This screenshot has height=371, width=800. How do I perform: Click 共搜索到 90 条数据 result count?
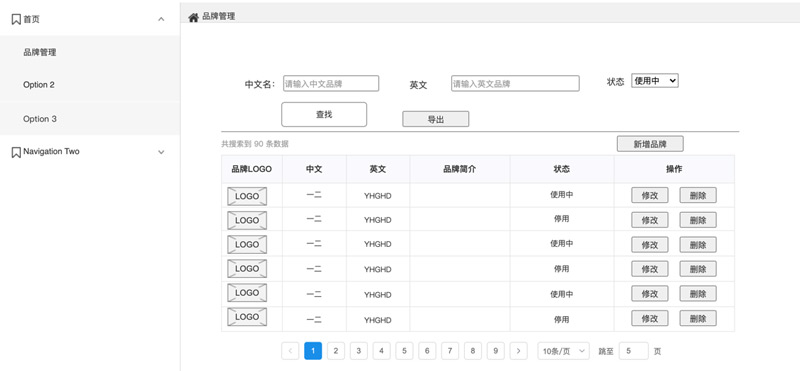click(x=255, y=144)
